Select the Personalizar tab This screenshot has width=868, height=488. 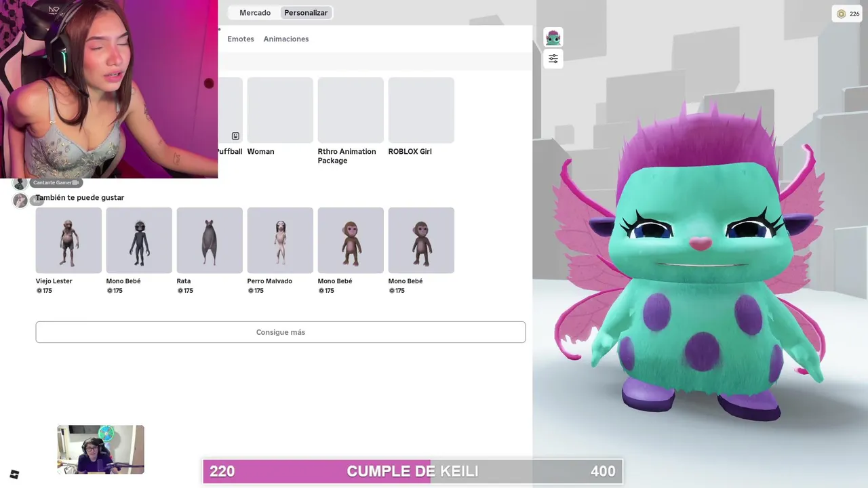[x=306, y=13]
